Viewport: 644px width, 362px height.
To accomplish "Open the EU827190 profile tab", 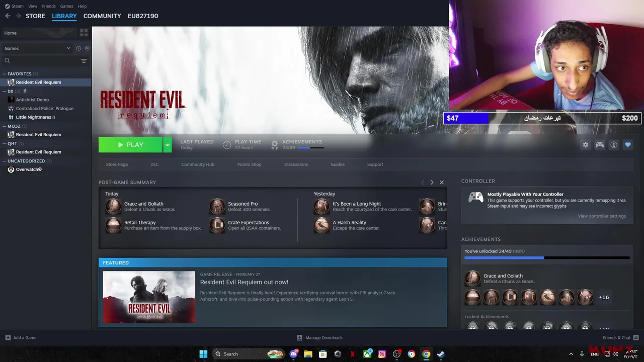I will point(143,16).
